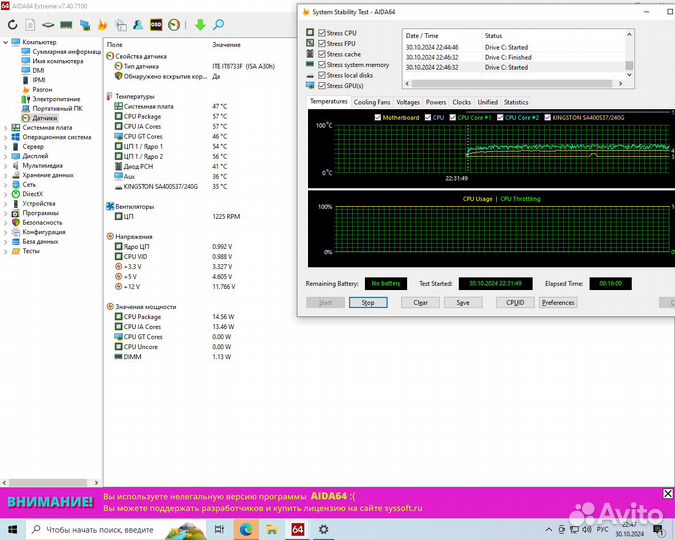
Task: Launch System Stability Test flame icon
Action: click(x=102, y=25)
